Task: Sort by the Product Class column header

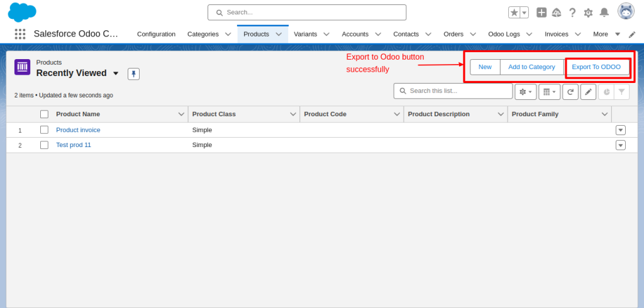Action: [214, 114]
